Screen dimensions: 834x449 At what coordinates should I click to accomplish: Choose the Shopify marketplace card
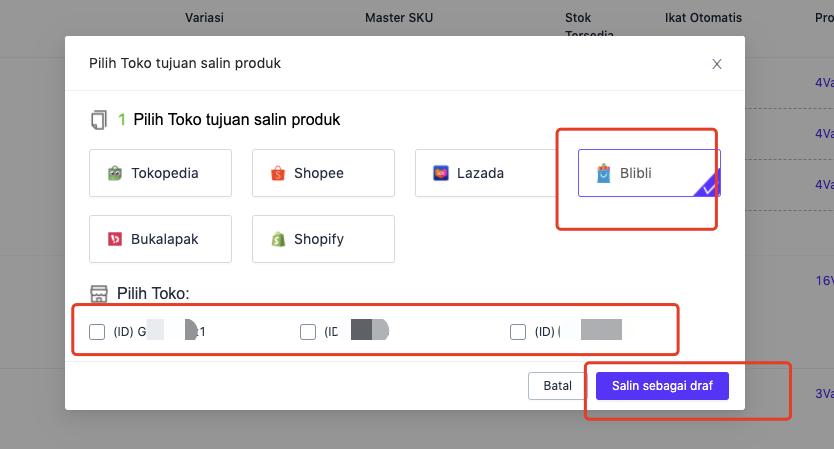point(323,239)
